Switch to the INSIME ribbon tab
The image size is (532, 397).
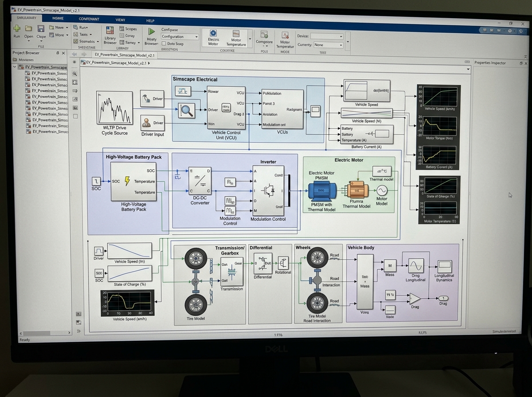(x=58, y=18)
